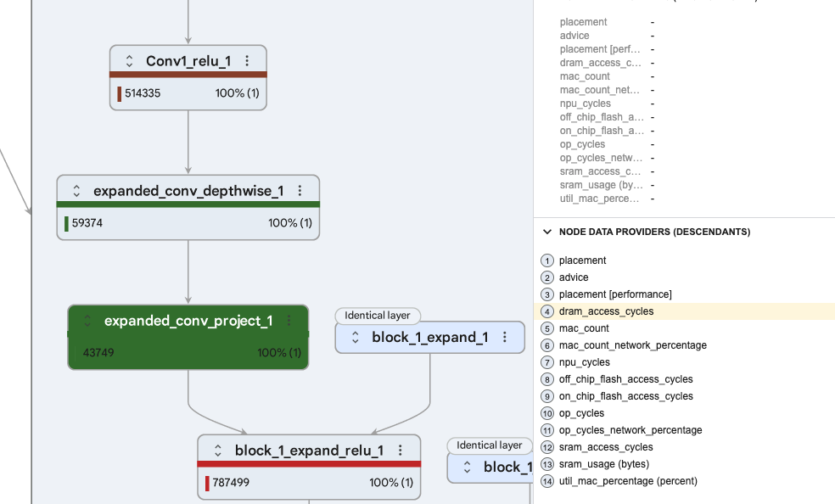Click the 100% (1) value in block_1_expand_relu_1
This screenshot has width=835, height=504.
[x=391, y=483]
